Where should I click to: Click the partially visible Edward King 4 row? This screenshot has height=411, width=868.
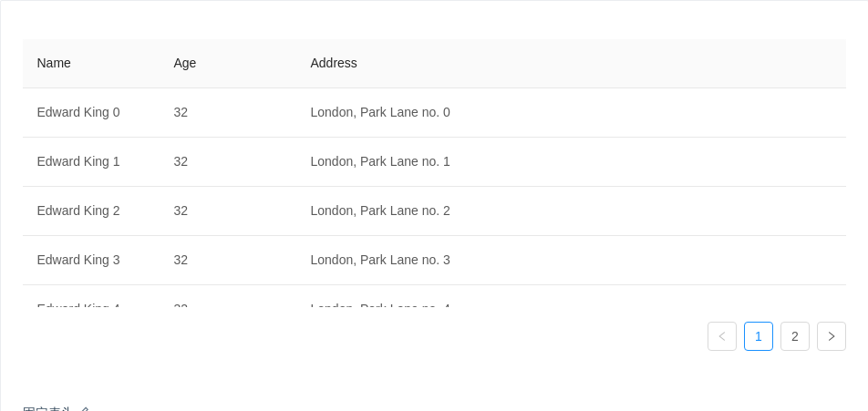(78, 302)
